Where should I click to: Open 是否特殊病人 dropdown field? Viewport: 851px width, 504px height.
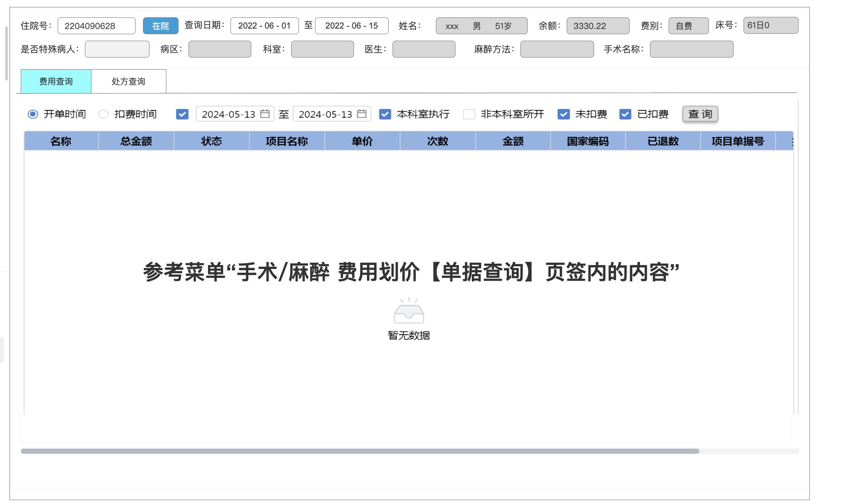(x=117, y=49)
